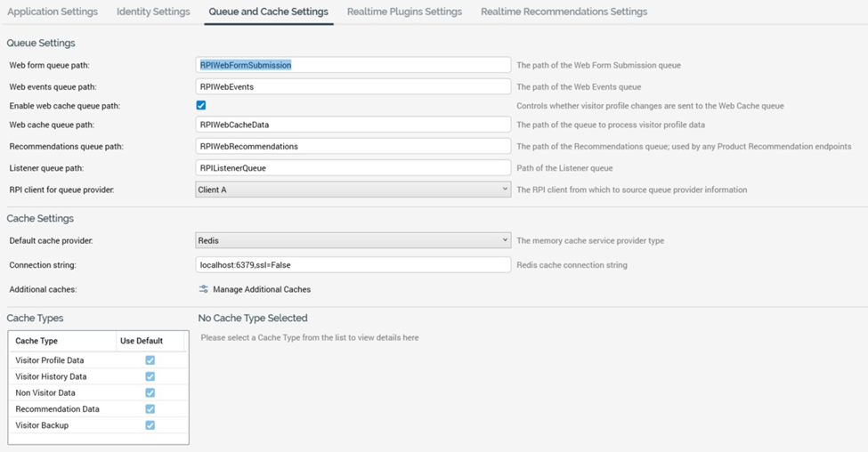Click the Manage Additional Caches sliders icon
The image size is (868, 452).
tap(204, 289)
